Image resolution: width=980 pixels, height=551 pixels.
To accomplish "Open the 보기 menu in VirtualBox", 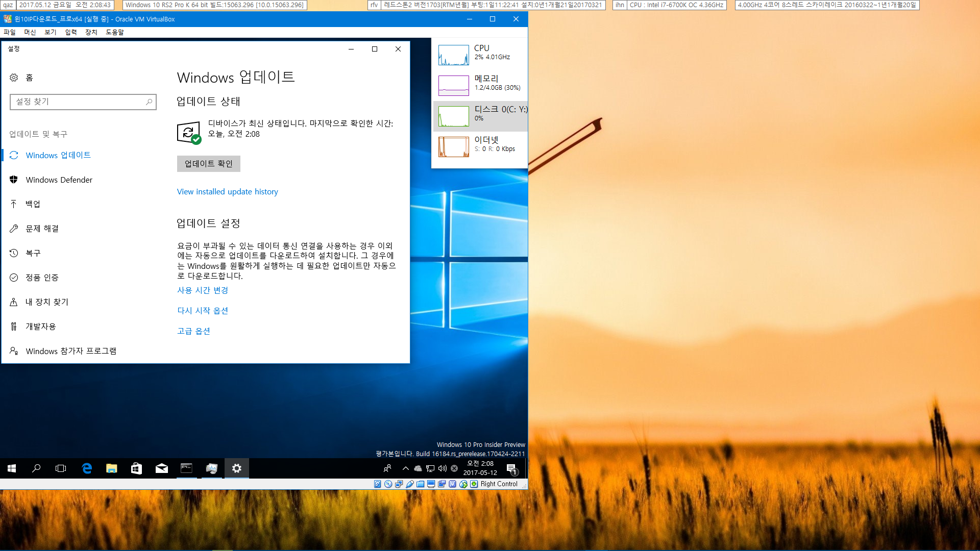I will coord(51,32).
